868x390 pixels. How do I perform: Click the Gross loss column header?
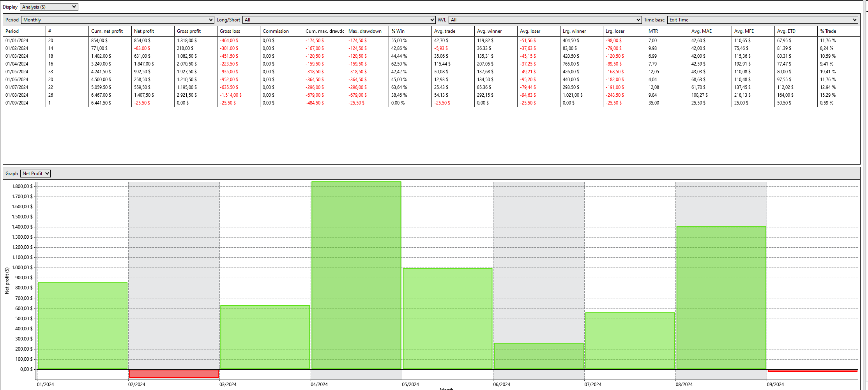click(x=239, y=31)
